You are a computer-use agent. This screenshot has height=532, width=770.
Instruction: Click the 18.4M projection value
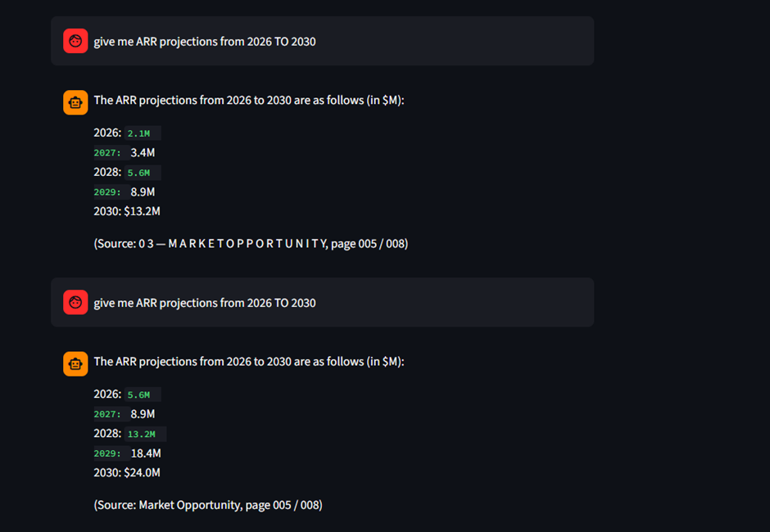coord(146,453)
